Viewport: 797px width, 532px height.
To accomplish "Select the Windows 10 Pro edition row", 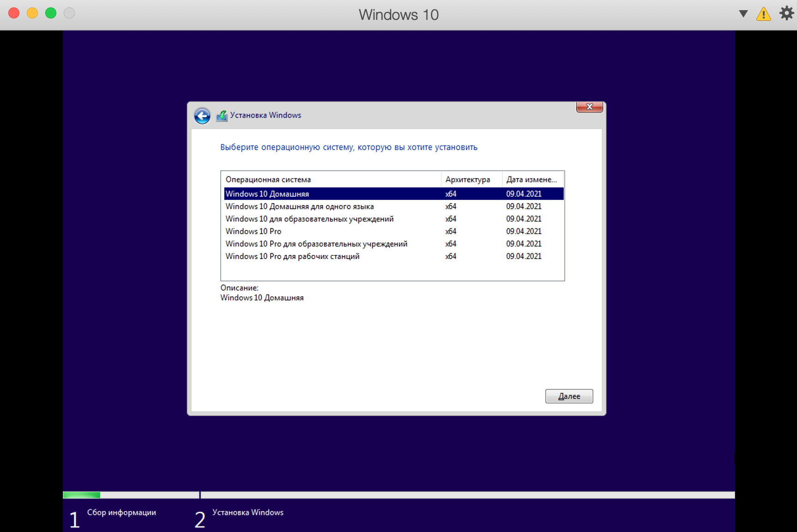I will 393,231.
